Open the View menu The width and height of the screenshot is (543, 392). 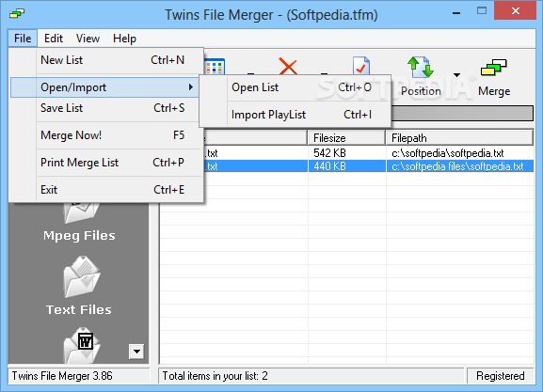tap(88, 38)
